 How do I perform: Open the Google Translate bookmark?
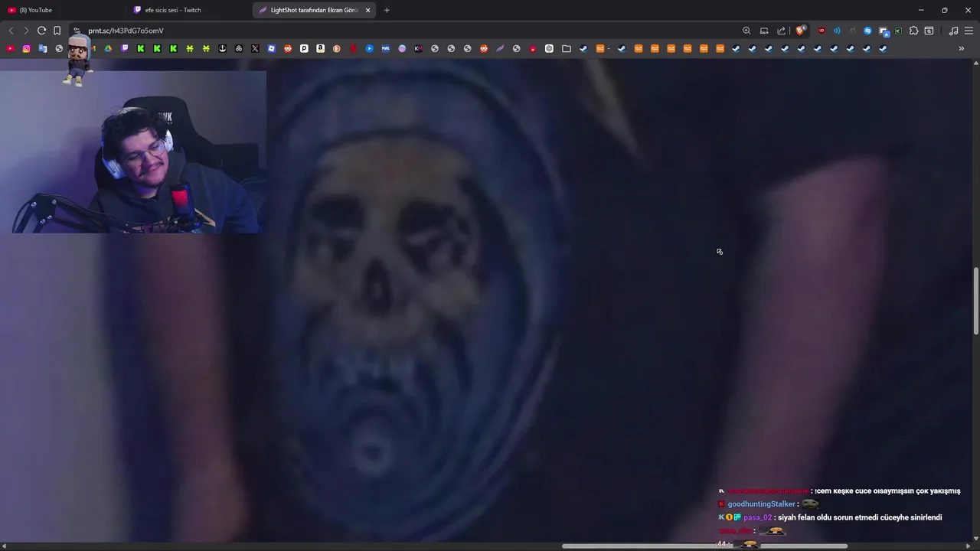(x=43, y=48)
